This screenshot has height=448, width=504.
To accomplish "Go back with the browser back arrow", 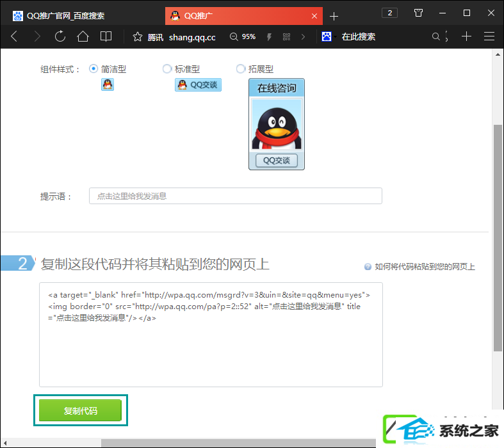I will 14,36.
